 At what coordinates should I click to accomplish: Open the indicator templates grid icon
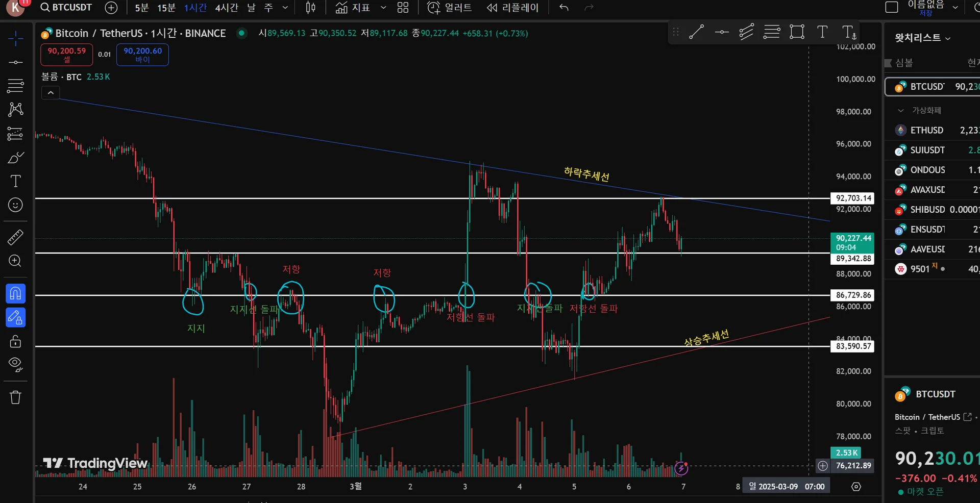[x=403, y=8]
